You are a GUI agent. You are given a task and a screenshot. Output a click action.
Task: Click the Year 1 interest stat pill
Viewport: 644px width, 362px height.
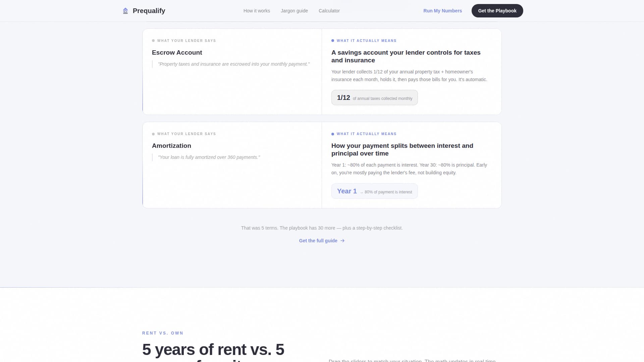[x=374, y=191]
